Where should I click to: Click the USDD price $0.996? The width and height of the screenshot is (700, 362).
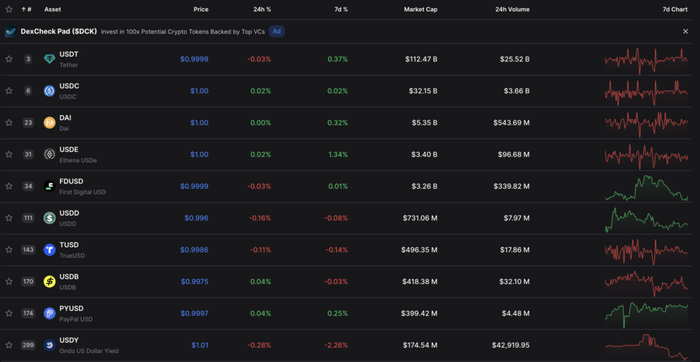pyautogui.click(x=196, y=218)
